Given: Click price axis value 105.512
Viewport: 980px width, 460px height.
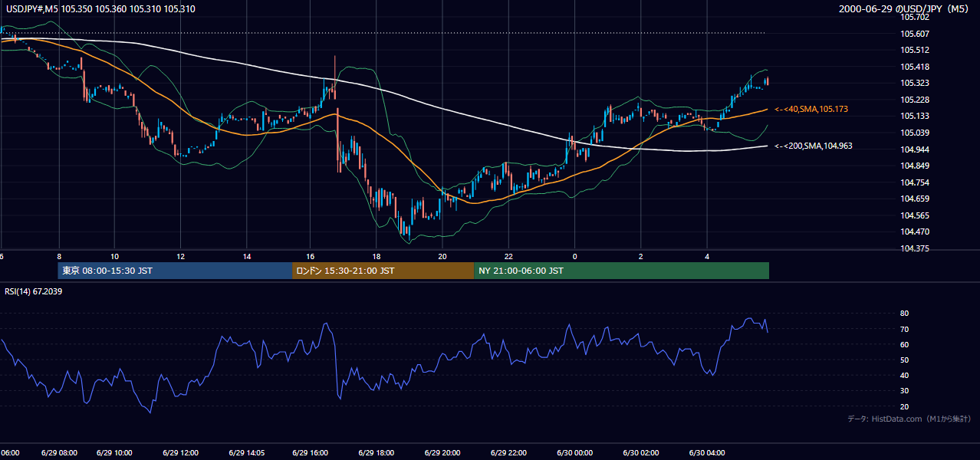Looking at the screenshot, I should pyautogui.click(x=914, y=51).
